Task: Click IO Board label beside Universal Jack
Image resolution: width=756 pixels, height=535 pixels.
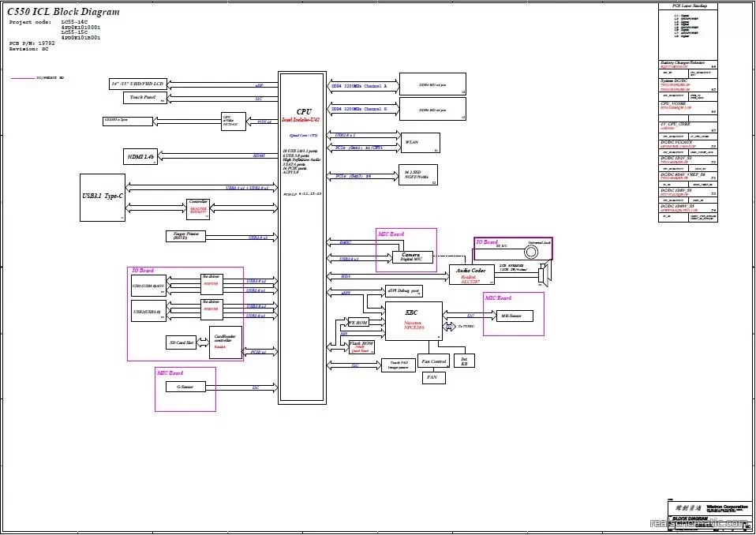Action: [x=487, y=242]
